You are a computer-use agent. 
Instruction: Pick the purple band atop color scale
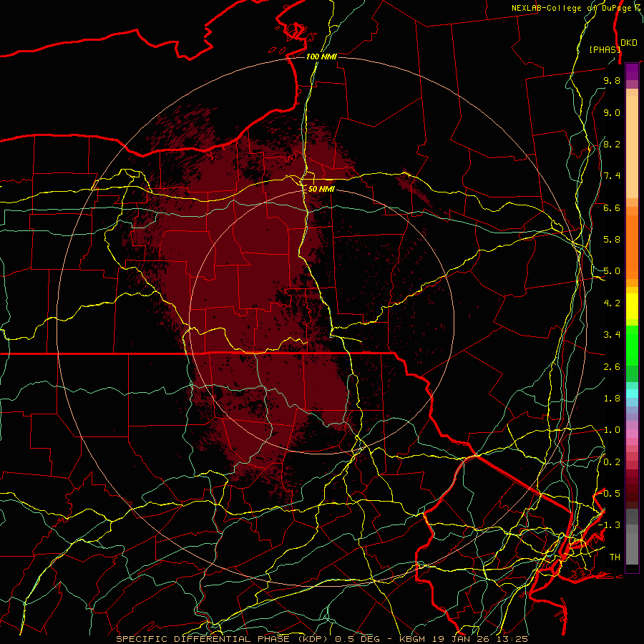tap(632, 72)
